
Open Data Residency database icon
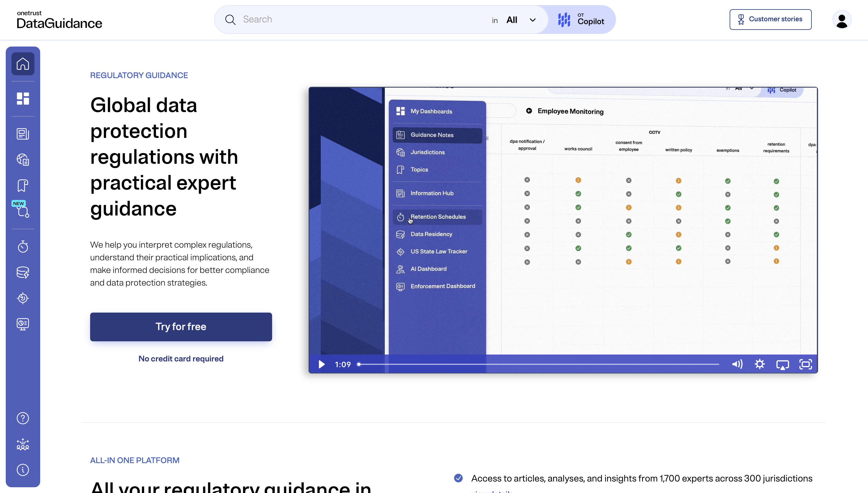23,272
